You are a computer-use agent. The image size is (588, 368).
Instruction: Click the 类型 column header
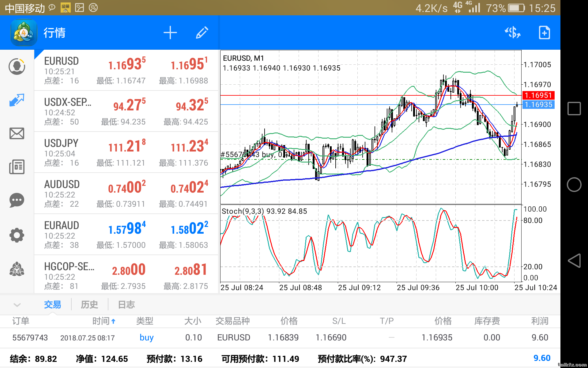click(x=145, y=321)
